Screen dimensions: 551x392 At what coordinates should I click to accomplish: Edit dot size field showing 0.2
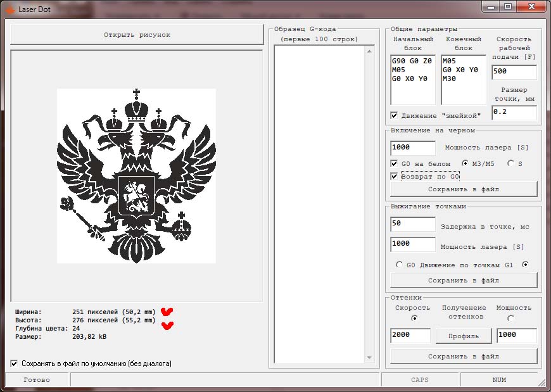(514, 113)
